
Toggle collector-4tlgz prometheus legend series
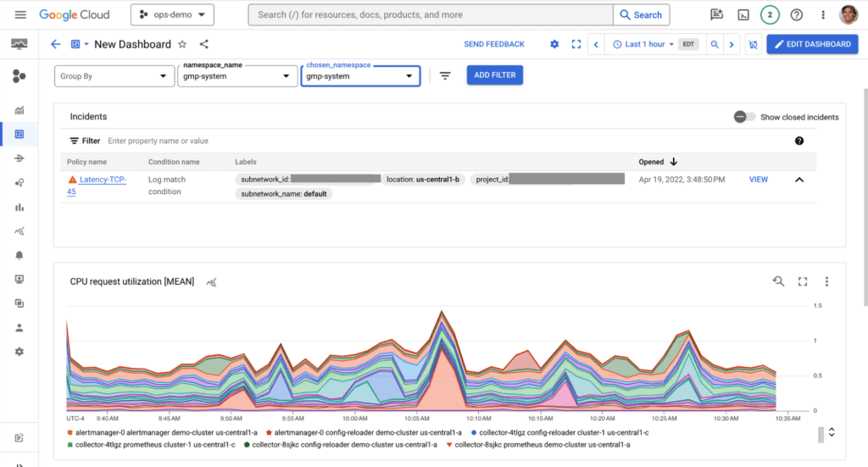[x=151, y=444]
